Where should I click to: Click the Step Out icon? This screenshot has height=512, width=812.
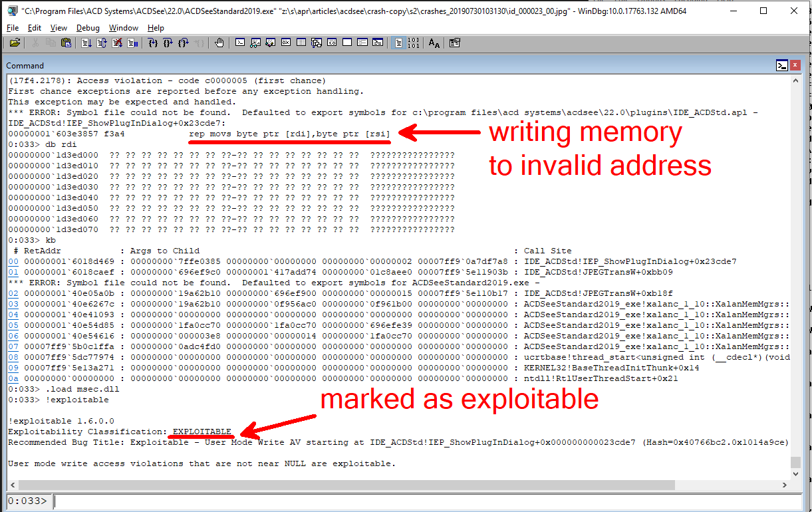183,43
